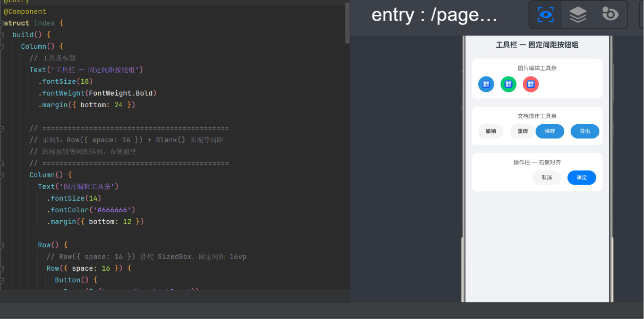This screenshot has width=644, height=319.
Task: Click the .fontColor('#666666') code line
Action: tap(91, 210)
